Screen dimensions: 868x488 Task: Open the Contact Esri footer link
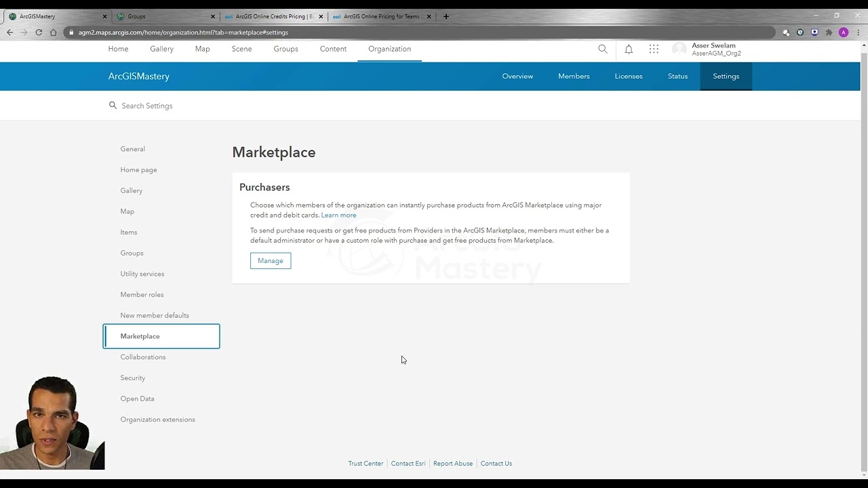408,464
